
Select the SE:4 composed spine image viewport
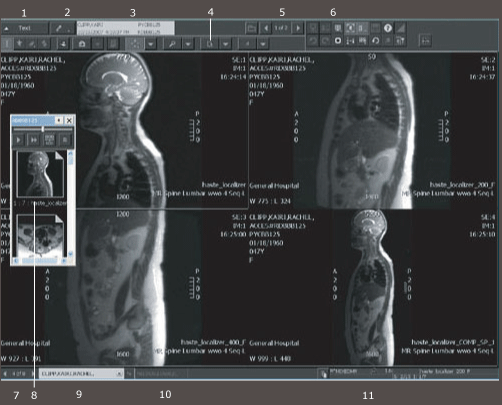click(373, 287)
